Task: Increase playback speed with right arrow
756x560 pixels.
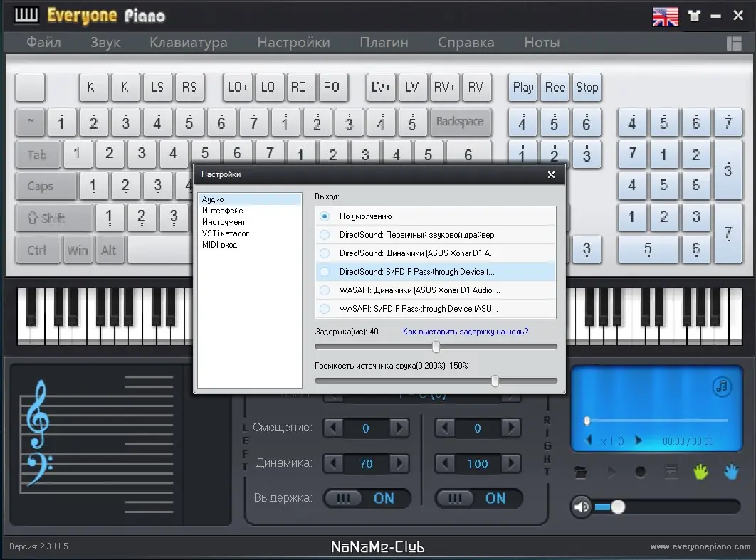Action: coord(639,440)
